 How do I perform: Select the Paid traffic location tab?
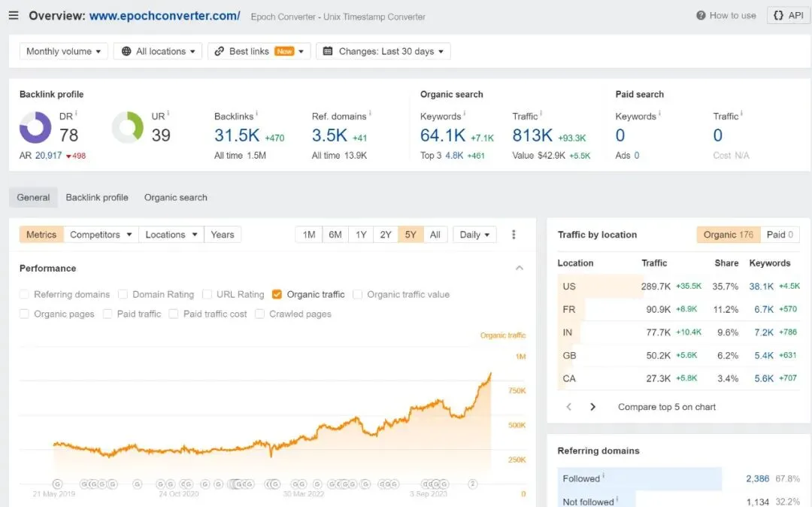coord(780,235)
